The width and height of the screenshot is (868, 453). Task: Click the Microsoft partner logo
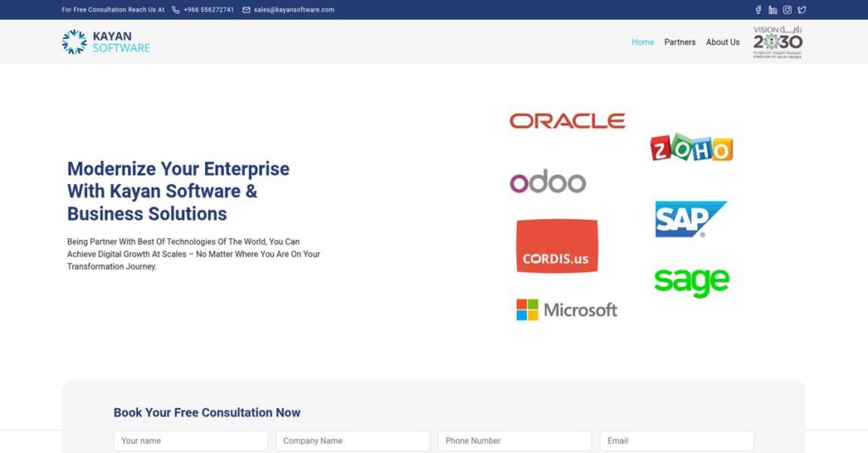tap(566, 310)
